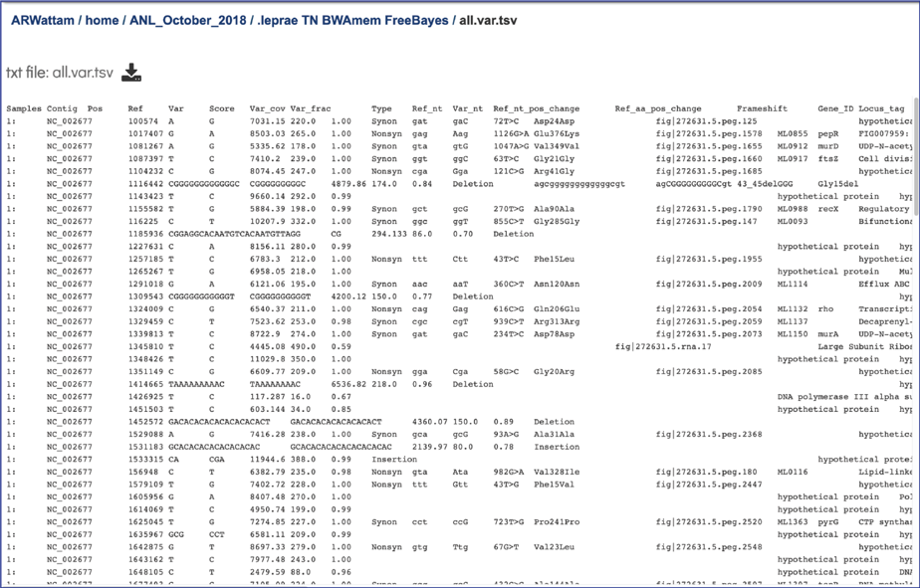Click Val328Ile amino acid change
The image size is (920, 588).
click(x=557, y=472)
